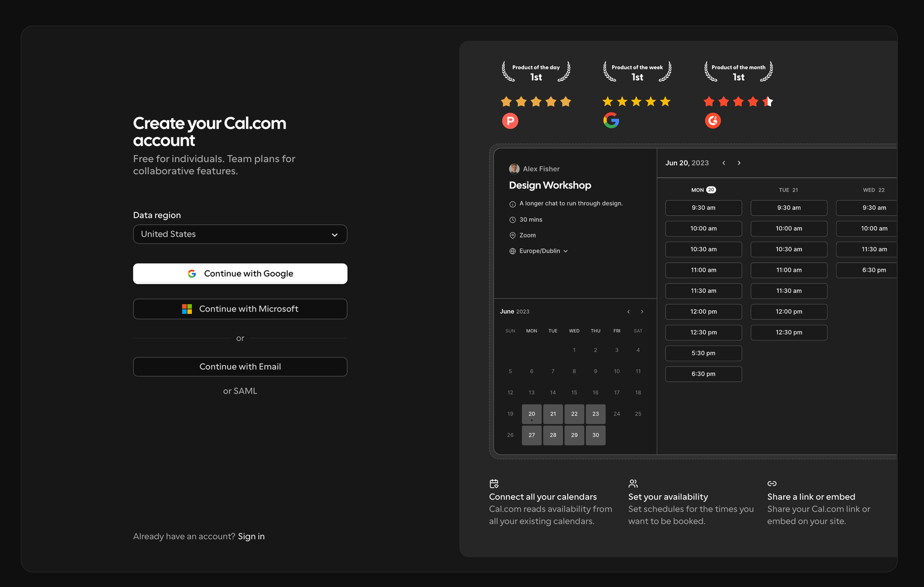Pick the 11:30 am slot on TUE 21

coord(789,291)
